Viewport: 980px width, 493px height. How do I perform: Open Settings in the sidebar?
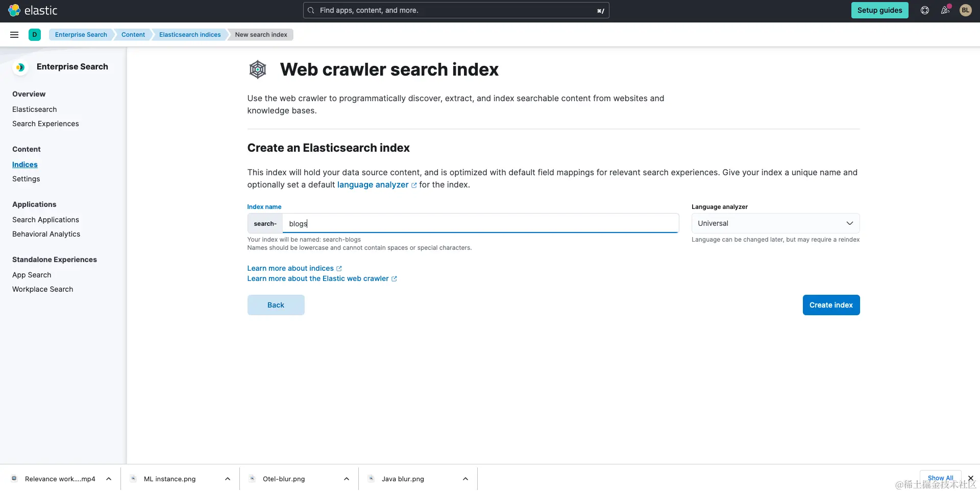tap(26, 179)
